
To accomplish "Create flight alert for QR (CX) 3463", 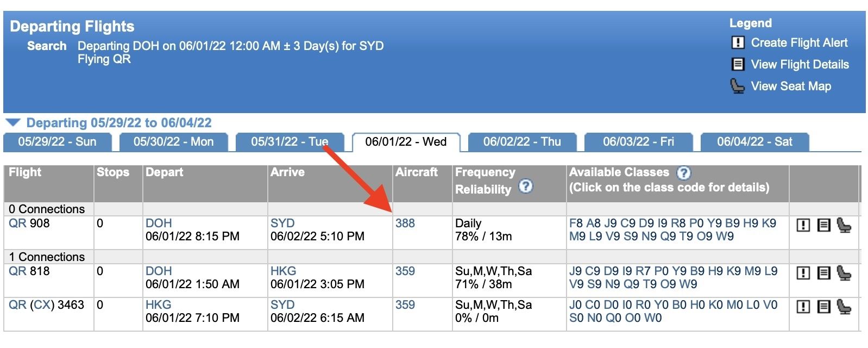I will (803, 307).
